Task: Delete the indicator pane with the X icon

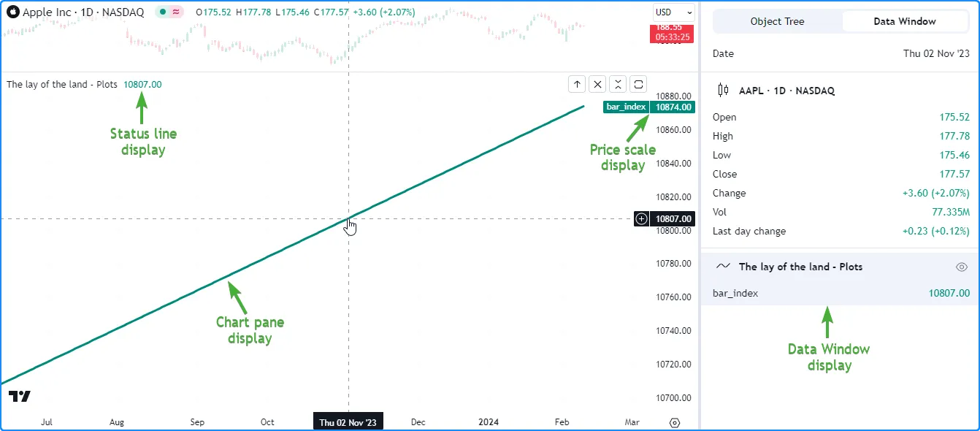Action: coord(597,84)
